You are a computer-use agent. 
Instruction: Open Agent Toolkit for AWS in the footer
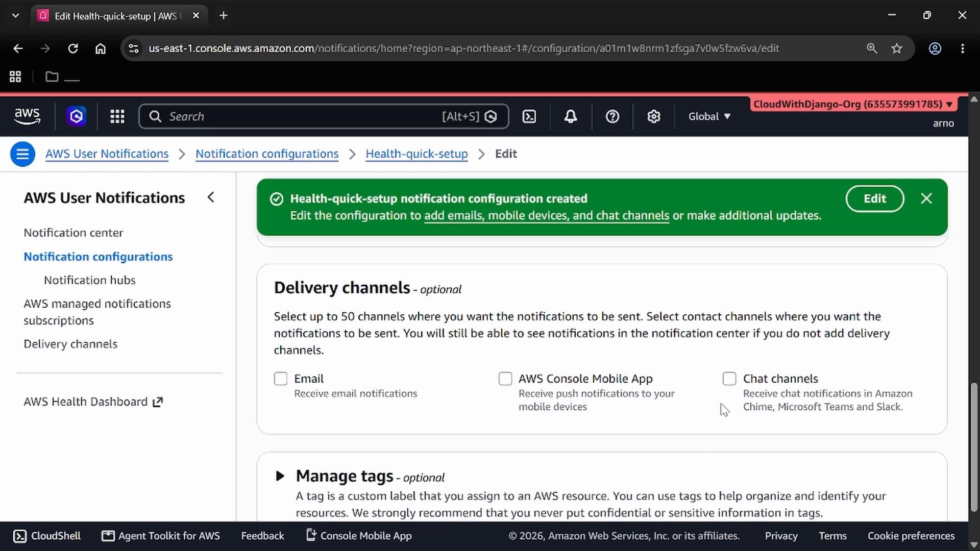(x=161, y=536)
